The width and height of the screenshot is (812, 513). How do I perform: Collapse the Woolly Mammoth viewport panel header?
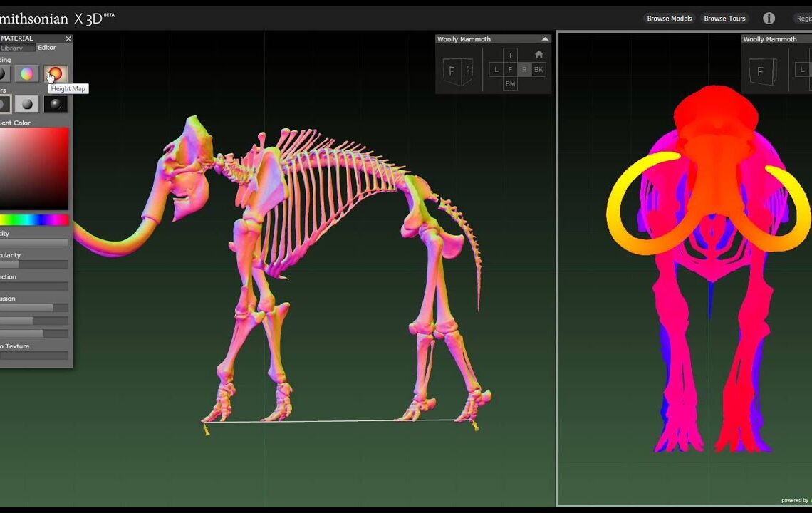tap(545, 38)
